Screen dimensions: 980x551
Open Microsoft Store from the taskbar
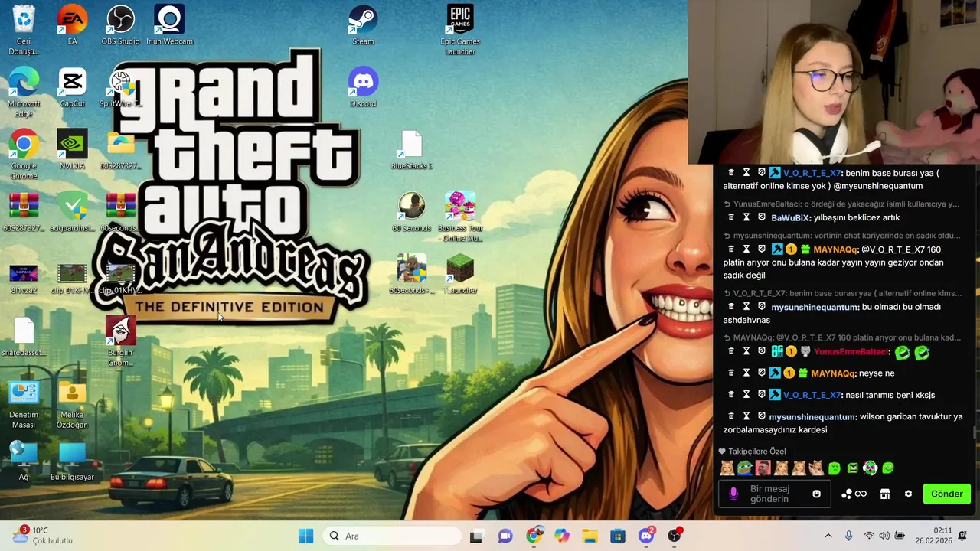618,536
